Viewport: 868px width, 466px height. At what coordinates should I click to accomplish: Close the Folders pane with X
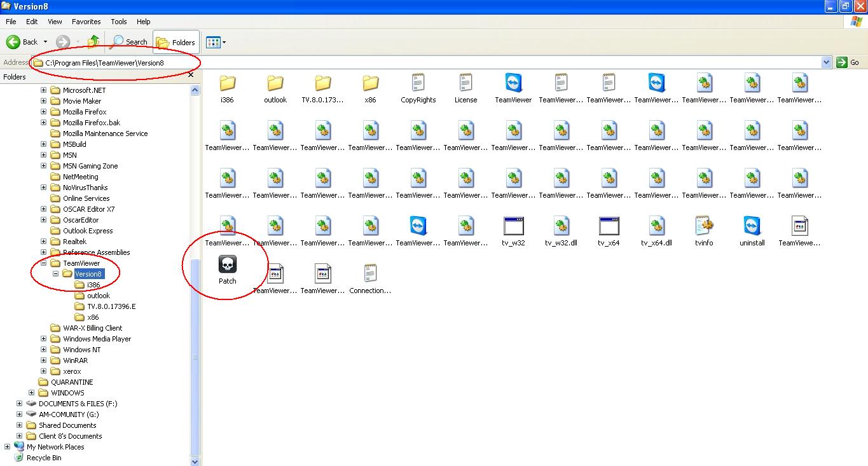tap(191, 75)
